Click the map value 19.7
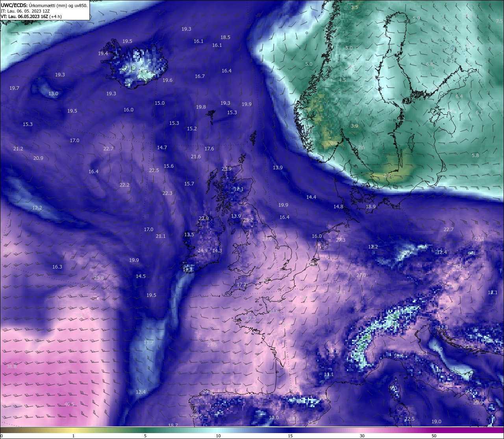504x439 pixels. click(x=14, y=88)
